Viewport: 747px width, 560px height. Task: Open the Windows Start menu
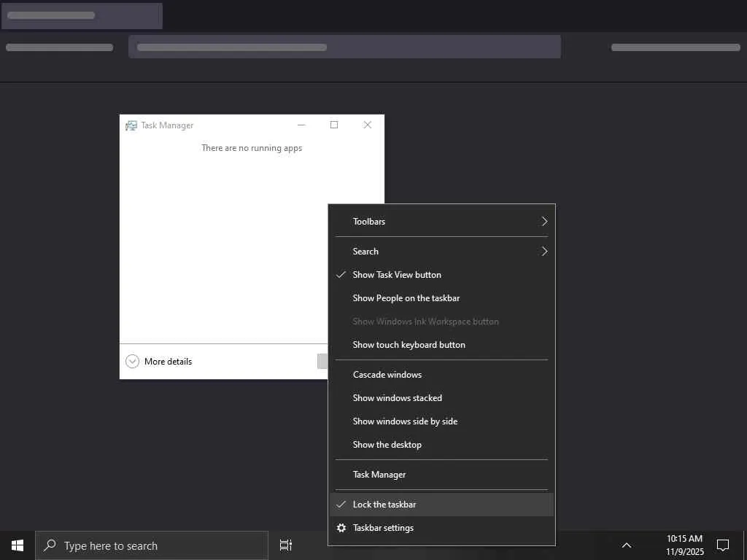18,545
